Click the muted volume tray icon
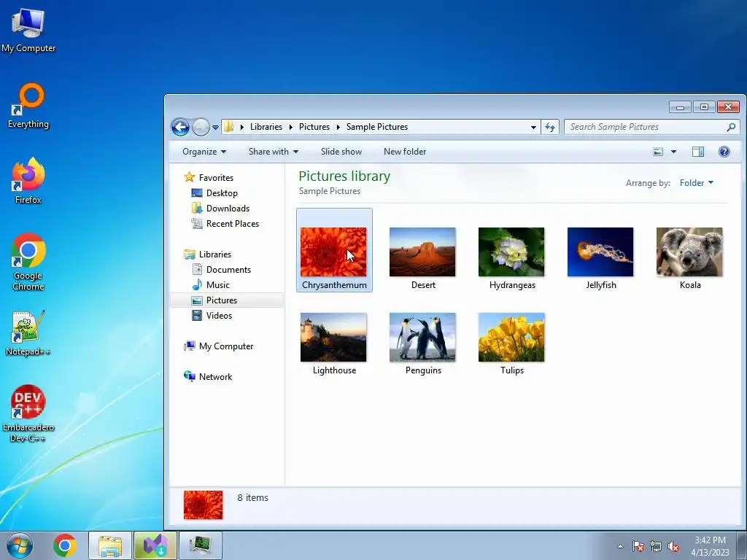 click(673, 547)
